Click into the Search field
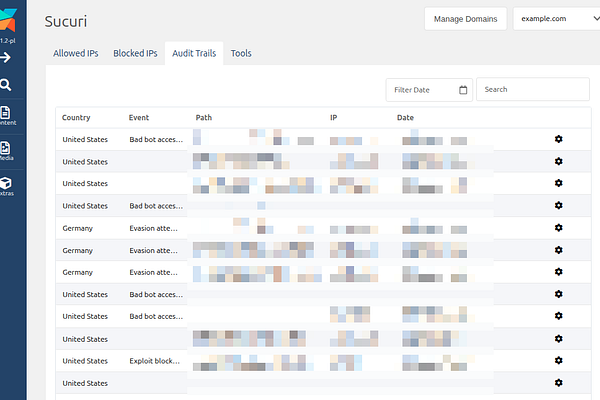The image size is (600, 400). [533, 90]
